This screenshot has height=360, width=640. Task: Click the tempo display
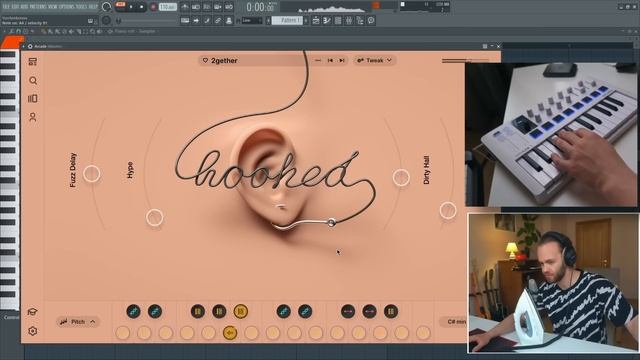[x=167, y=7]
